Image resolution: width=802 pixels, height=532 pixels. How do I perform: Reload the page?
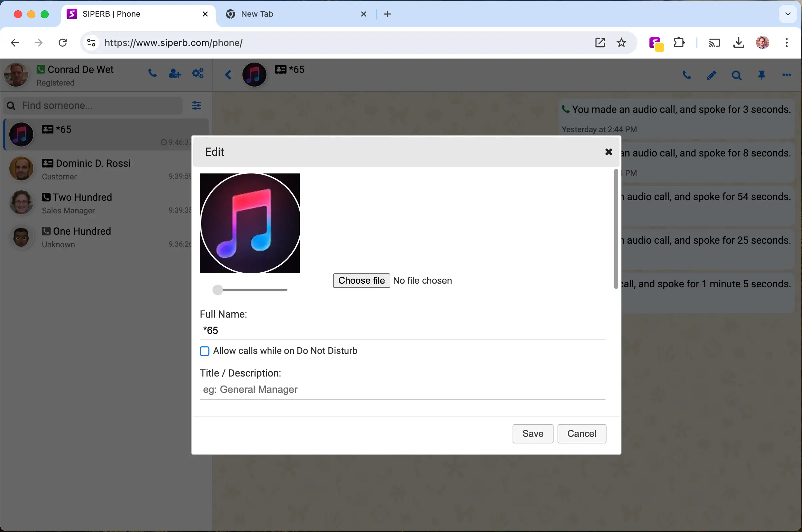pyautogui.click(x=63, y=43)
